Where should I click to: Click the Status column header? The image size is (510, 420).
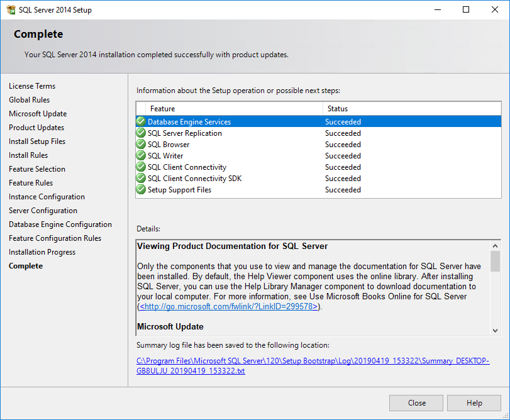coord(412,109)
